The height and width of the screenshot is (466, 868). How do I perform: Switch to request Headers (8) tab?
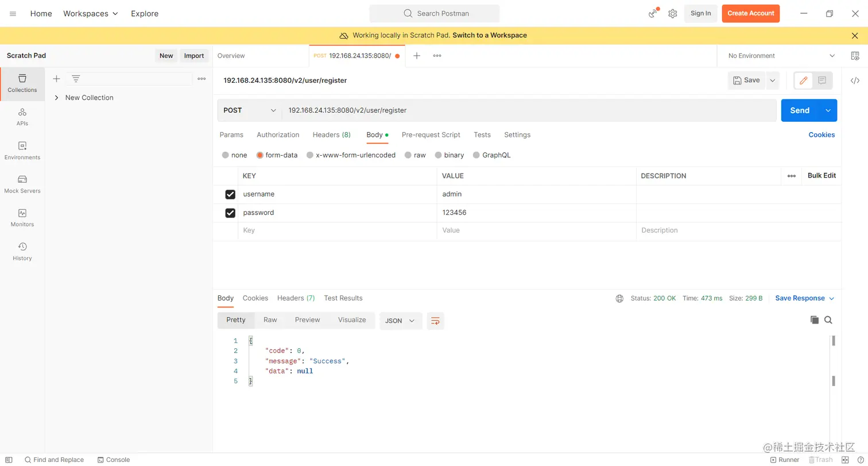332,134
